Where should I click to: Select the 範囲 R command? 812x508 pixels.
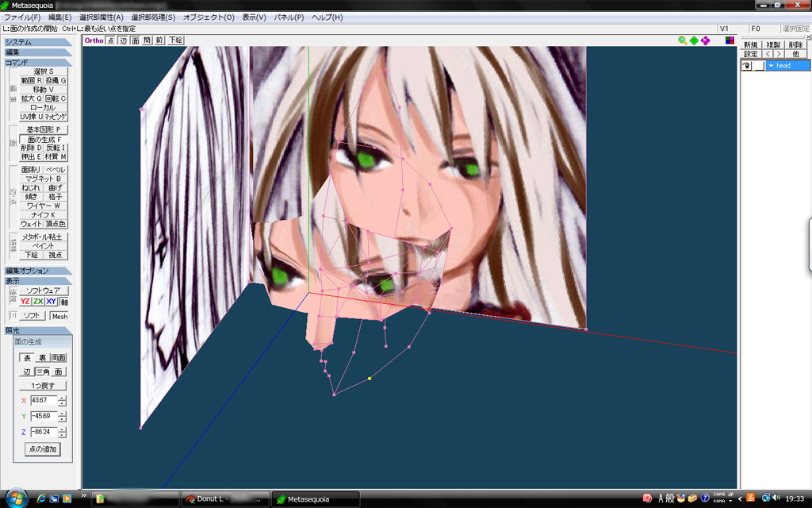tap(31, 80)
